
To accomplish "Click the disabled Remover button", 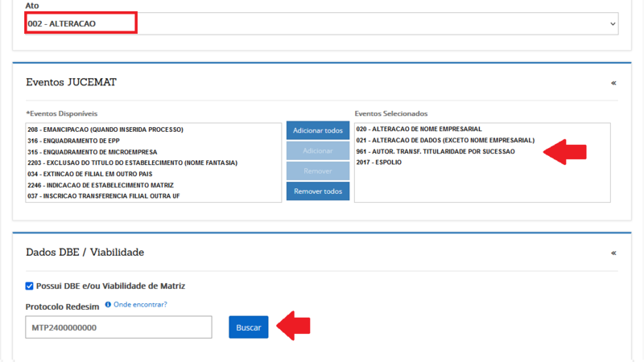I will point(318,171).
